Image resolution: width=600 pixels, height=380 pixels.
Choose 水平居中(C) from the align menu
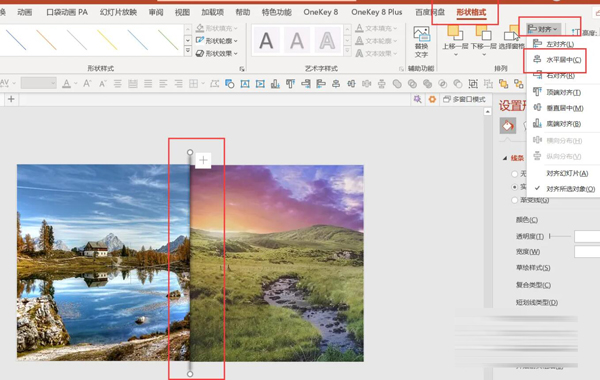click(557, 60)
